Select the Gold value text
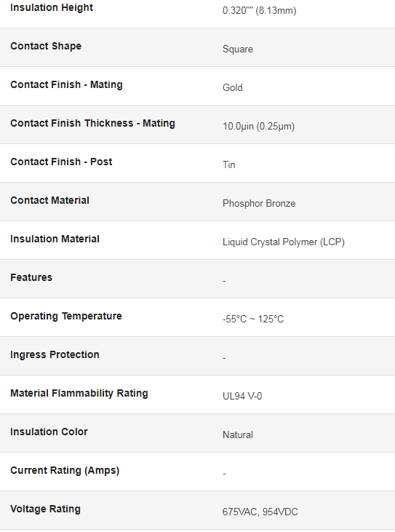 tap(233, 87)
